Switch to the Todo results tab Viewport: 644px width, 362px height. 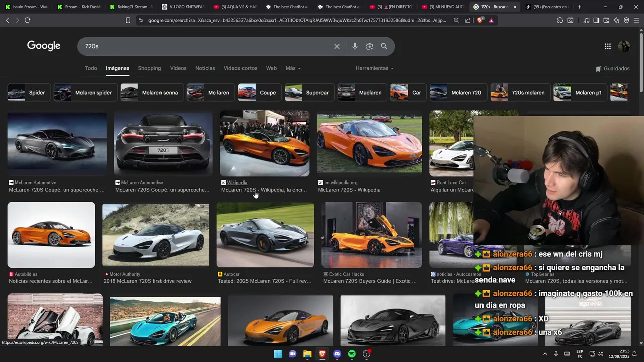click(x=91, y=68)
